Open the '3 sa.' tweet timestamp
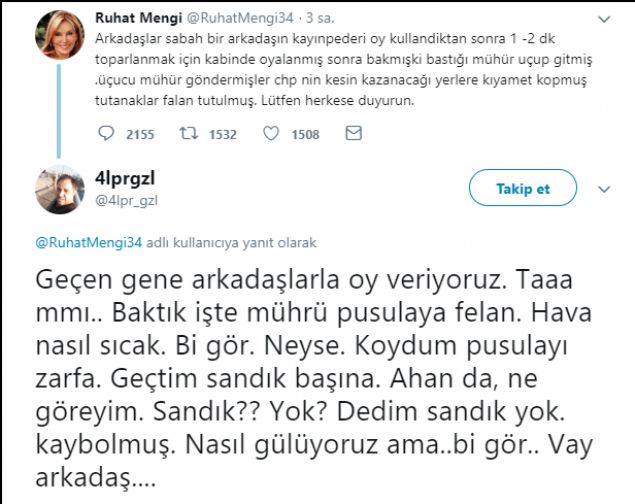This screenshot has width=635, height=504. [322, 18]
